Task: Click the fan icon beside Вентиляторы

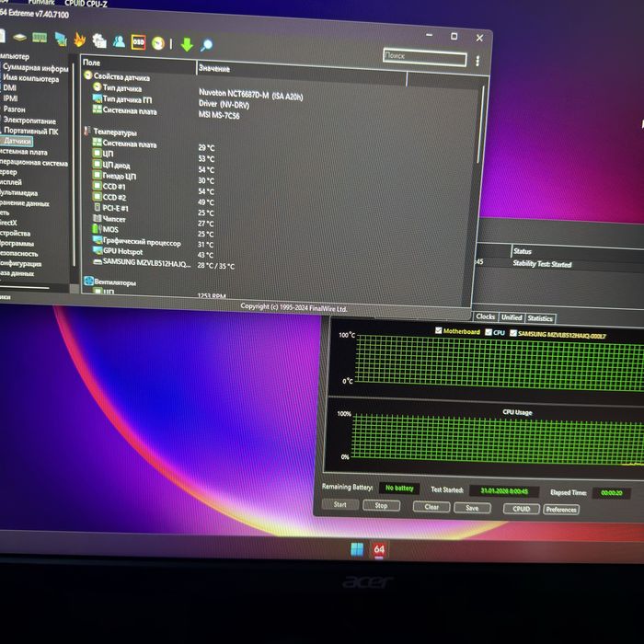Action: point(88,281)
